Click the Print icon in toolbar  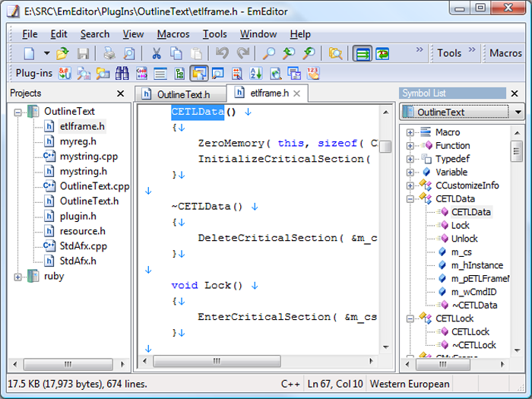109,53
